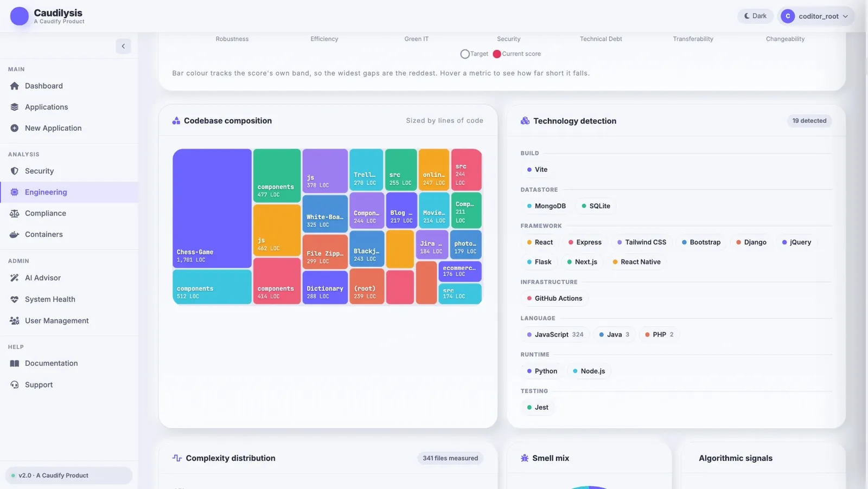Viewport: 868px width, 489px height.
Task: Click the js 462 LOC orange block
Action: [277, 230]
